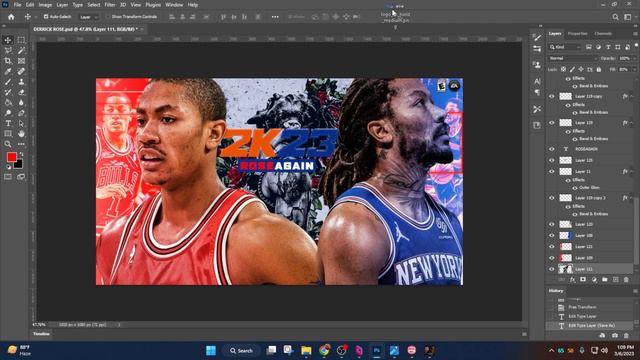
Task: Switch to the Channels tab
Action: point(603,34)
